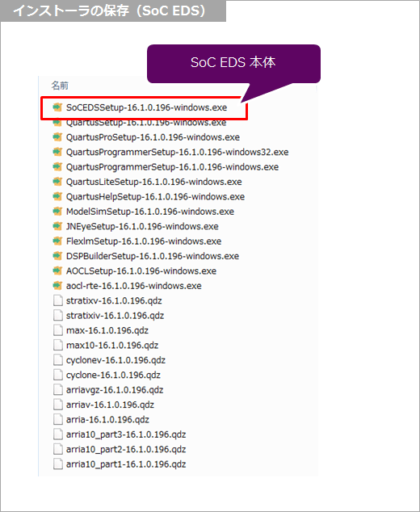Click the aocl-rte installer icon
420x512 pixels.
tap(57, 285)
